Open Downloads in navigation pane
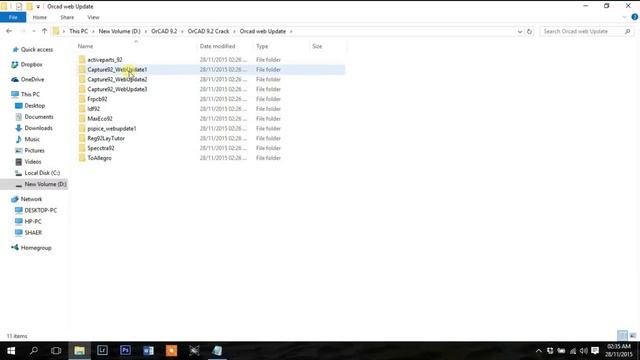Image resolution: width=640 pixels, height=360 pixels. click(38, 128)
